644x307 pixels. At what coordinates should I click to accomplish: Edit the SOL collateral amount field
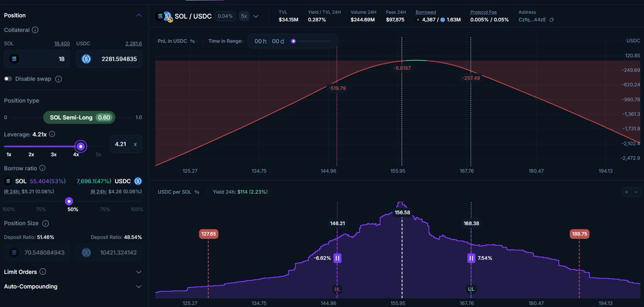point(37,59)
